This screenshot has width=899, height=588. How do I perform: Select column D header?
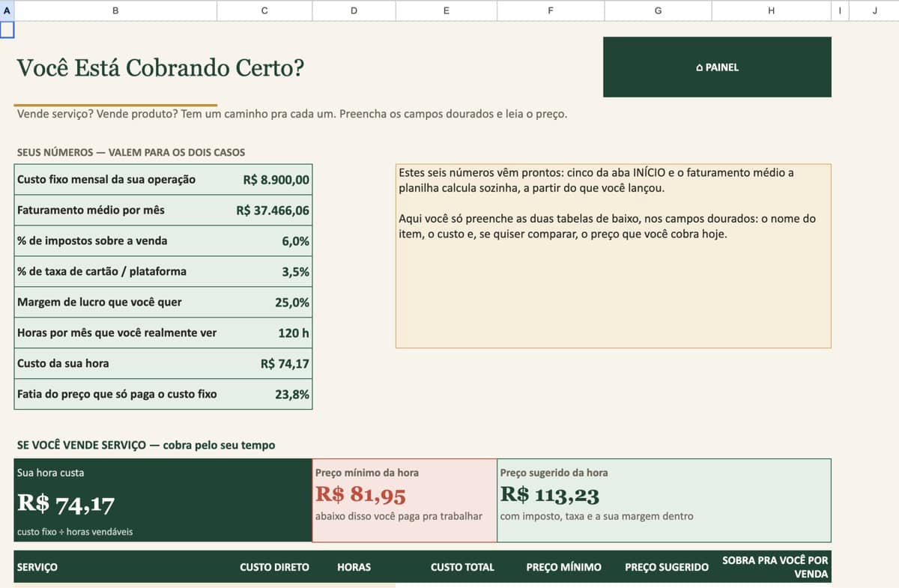pos(354,10)
